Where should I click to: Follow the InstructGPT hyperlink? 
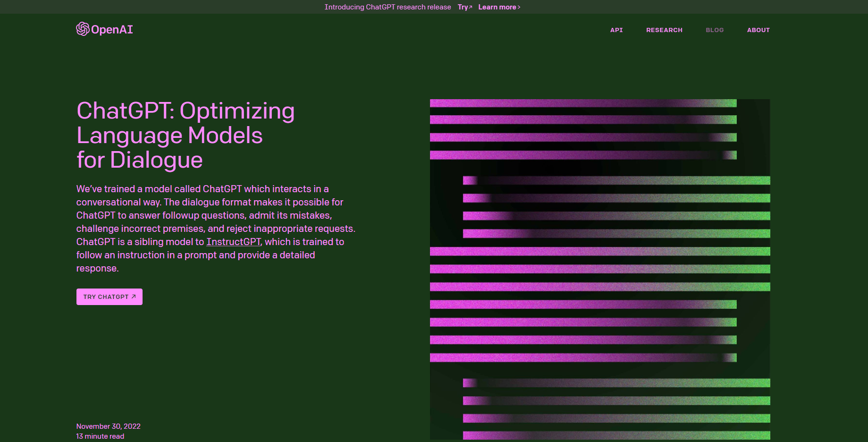[234, 242]
